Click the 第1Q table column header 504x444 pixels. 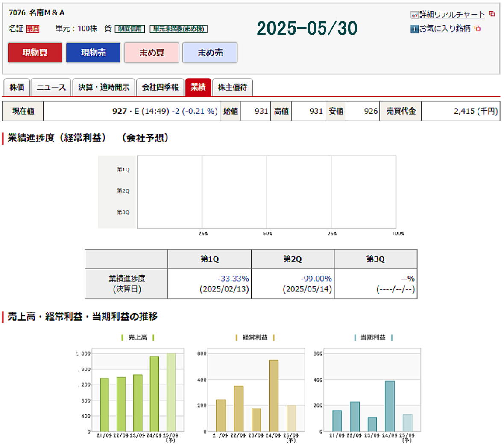[x=210, y=259]
